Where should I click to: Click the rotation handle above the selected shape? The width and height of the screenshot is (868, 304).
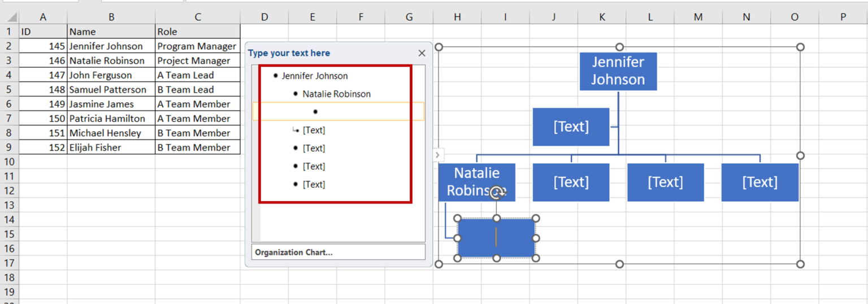pyautogui.click(x=497, y=193)
